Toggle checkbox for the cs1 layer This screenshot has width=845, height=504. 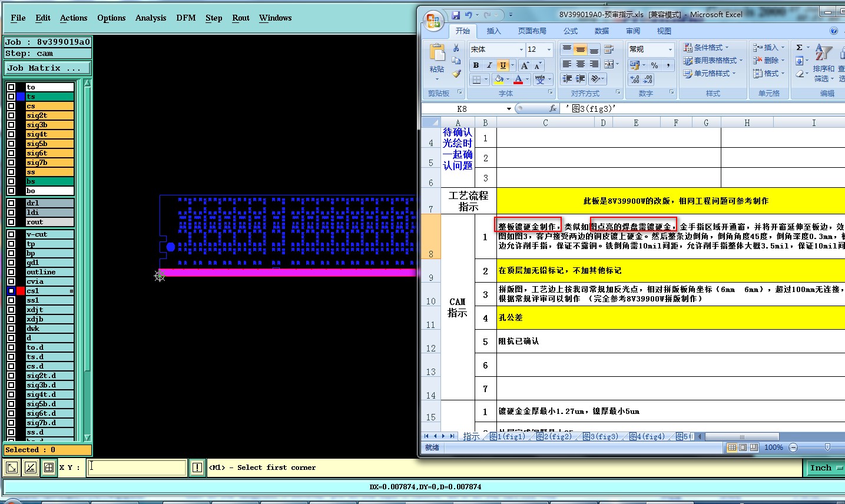click(11, 291)
